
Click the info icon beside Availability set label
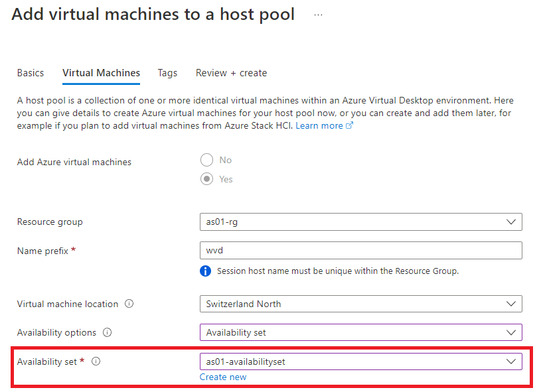tap(96, 361)
